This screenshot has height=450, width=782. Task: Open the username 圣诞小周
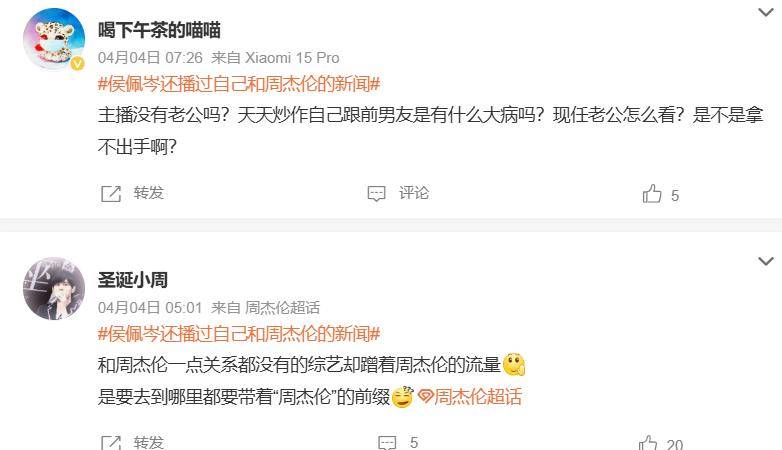coord(133,280)
